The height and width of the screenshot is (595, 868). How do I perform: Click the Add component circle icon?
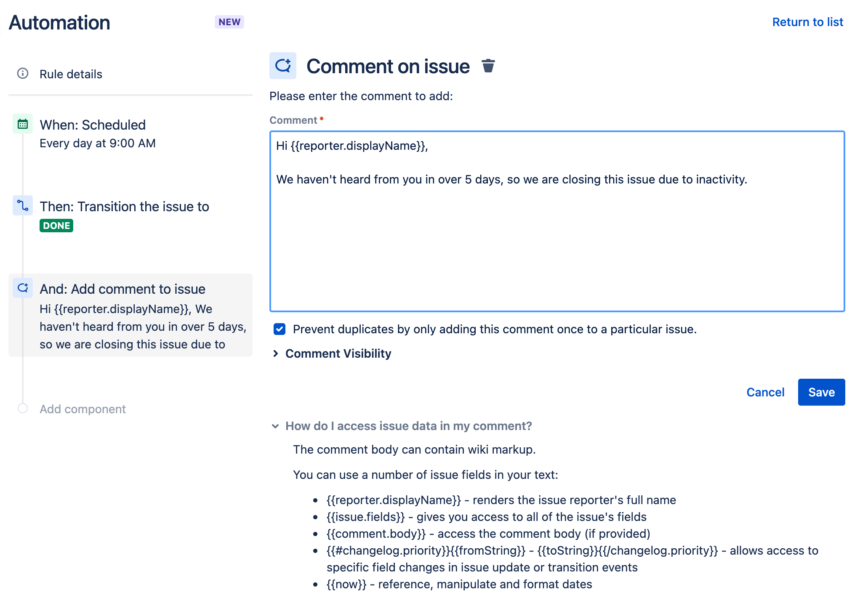pos(22,408)
